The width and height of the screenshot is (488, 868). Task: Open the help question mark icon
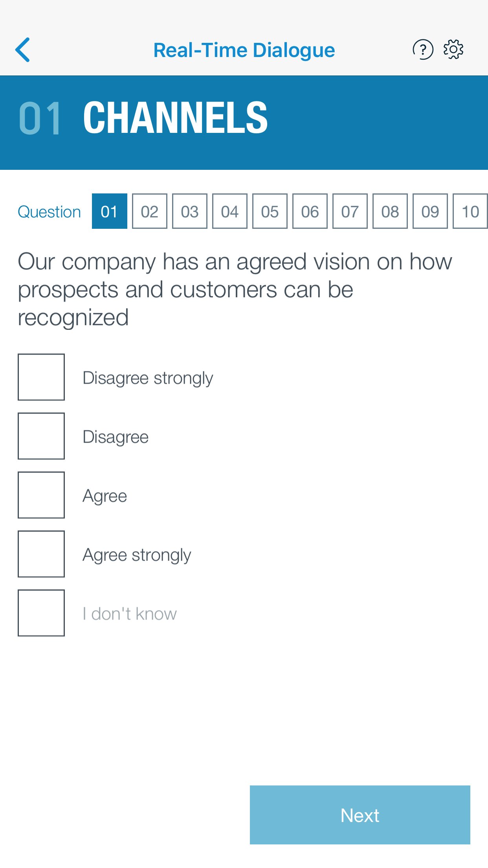pos(423,50)
